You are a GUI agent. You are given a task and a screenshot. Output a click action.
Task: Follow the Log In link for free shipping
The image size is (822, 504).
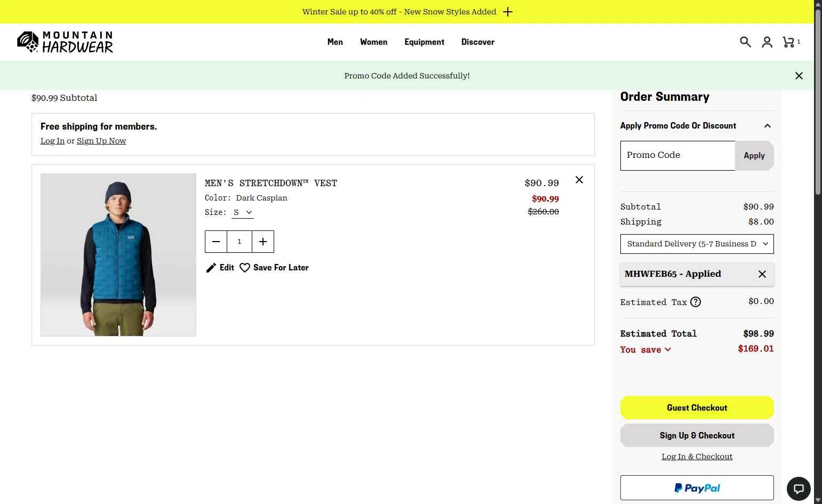[x=52, y=141]
